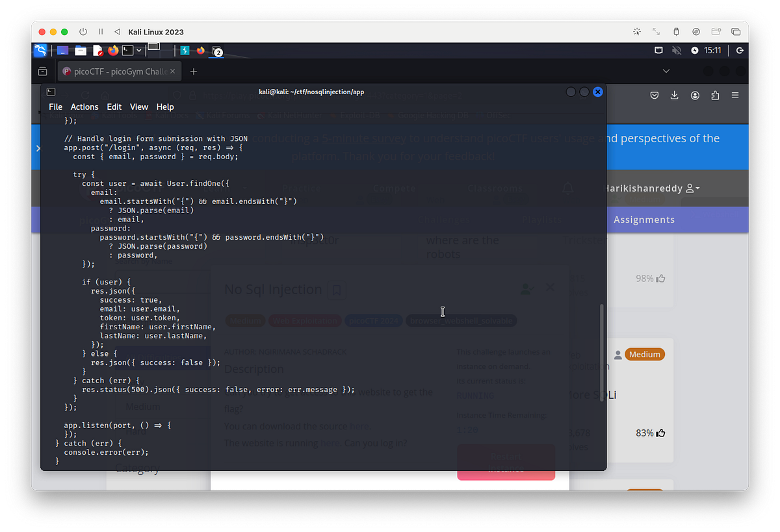
Task: Open a new browser tab with plus button
Action: click(x=193, y=72)
